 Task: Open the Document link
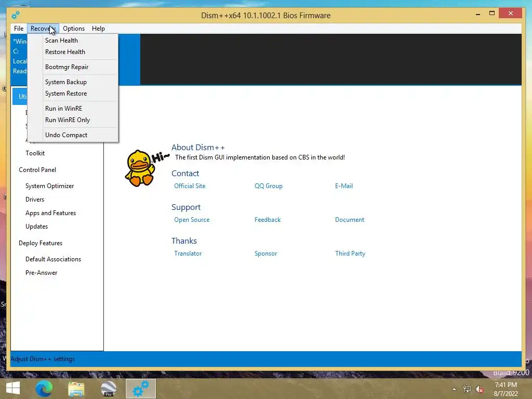[350, 220]
